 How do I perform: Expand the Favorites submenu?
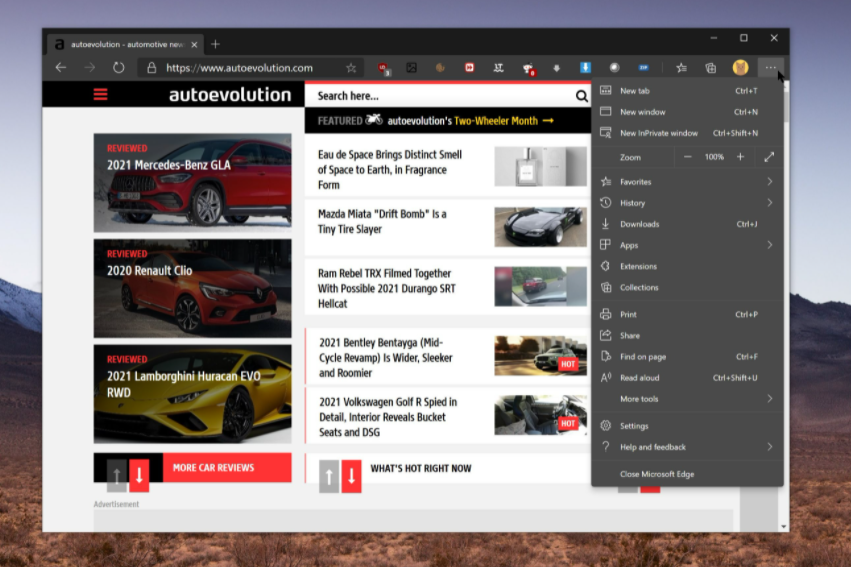tap(770, 182)
